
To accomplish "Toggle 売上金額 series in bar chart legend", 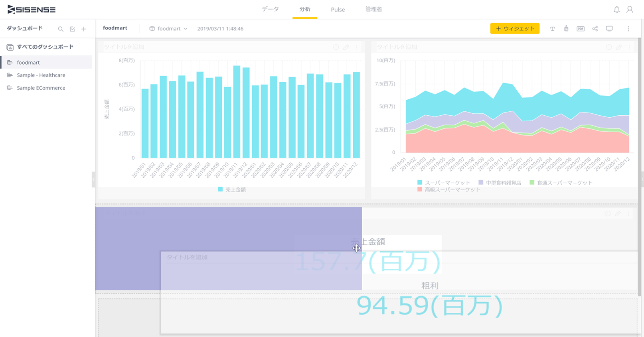I will point(232,190).
